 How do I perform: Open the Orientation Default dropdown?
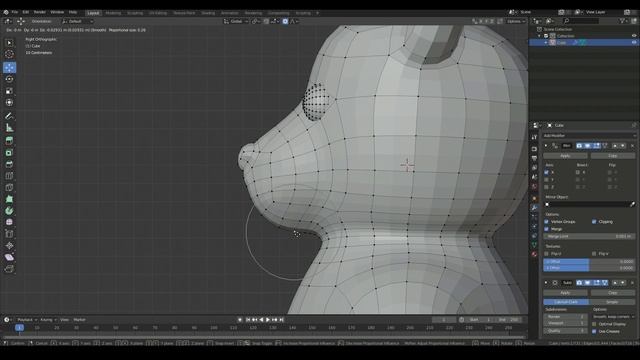point(78,21)
